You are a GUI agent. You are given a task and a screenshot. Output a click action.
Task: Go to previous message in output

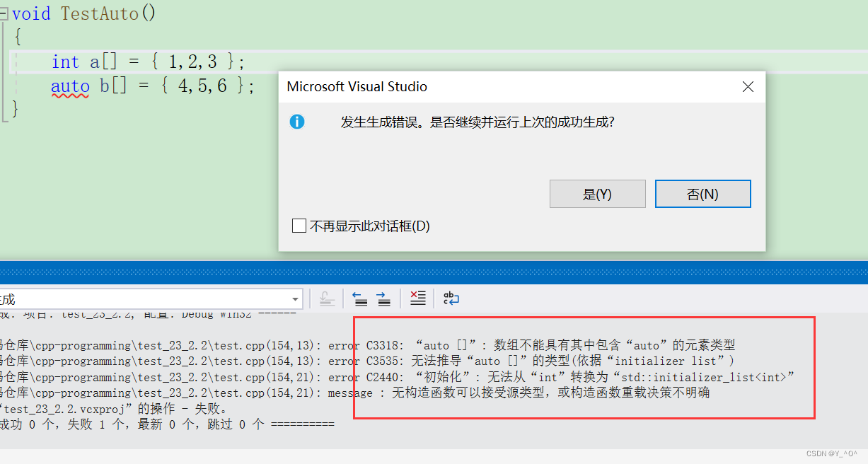pyautogui.click(x=360, y=298)
